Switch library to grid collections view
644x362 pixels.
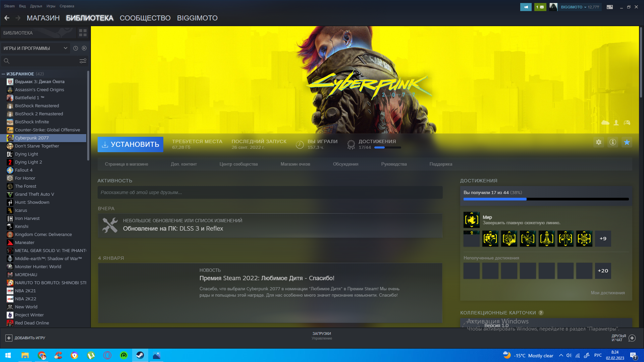click(x=83, y=33)
